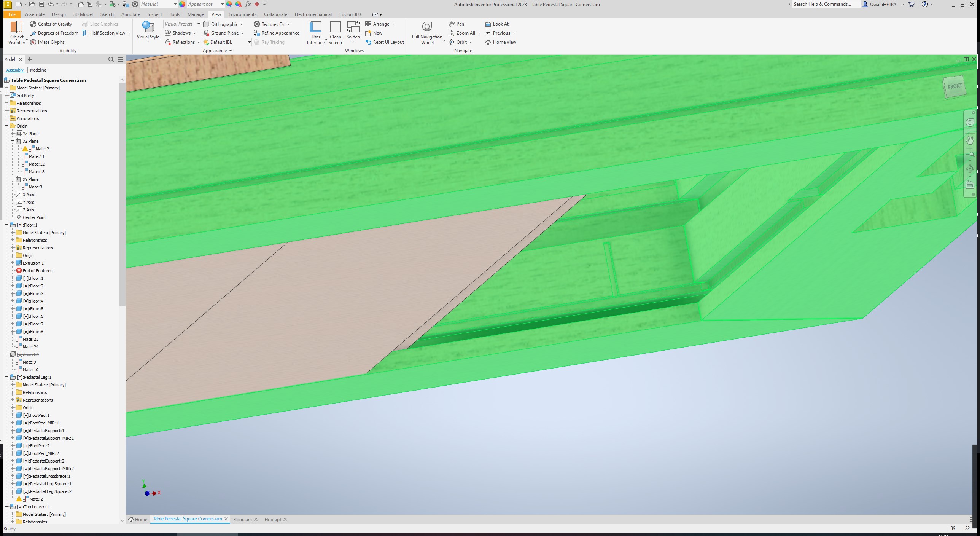Collapse the XZ Plane node
This screenshot has height=536, width=980.
[12, 141]
